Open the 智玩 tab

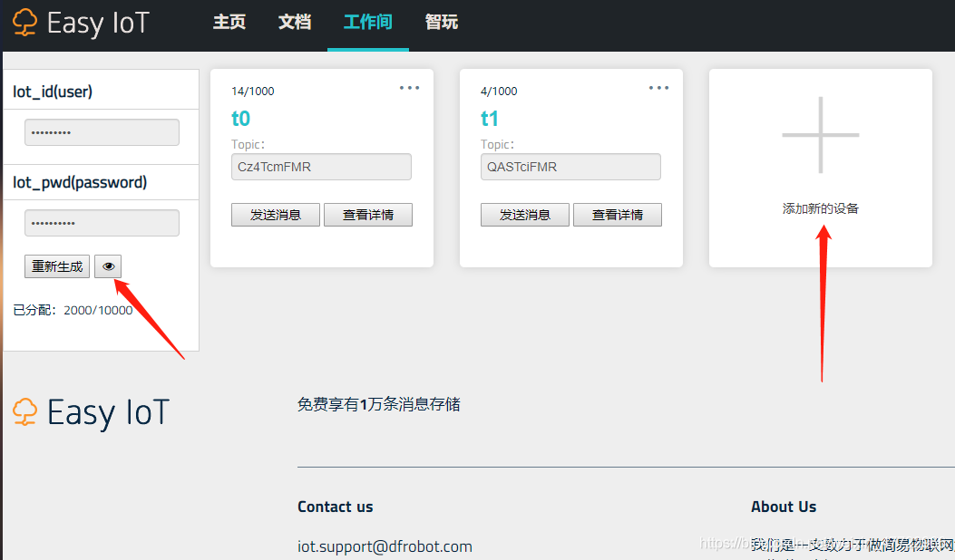click(442, 23)
